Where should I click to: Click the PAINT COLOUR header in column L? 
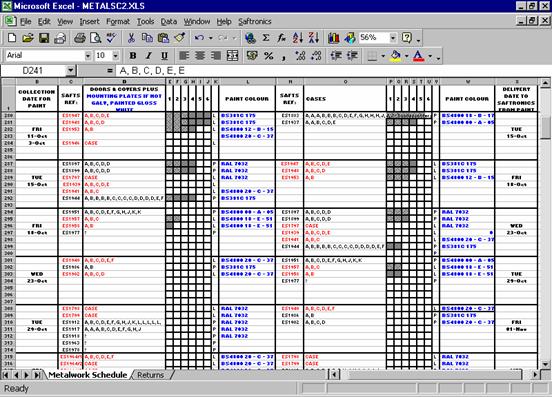tap(247, 99)
